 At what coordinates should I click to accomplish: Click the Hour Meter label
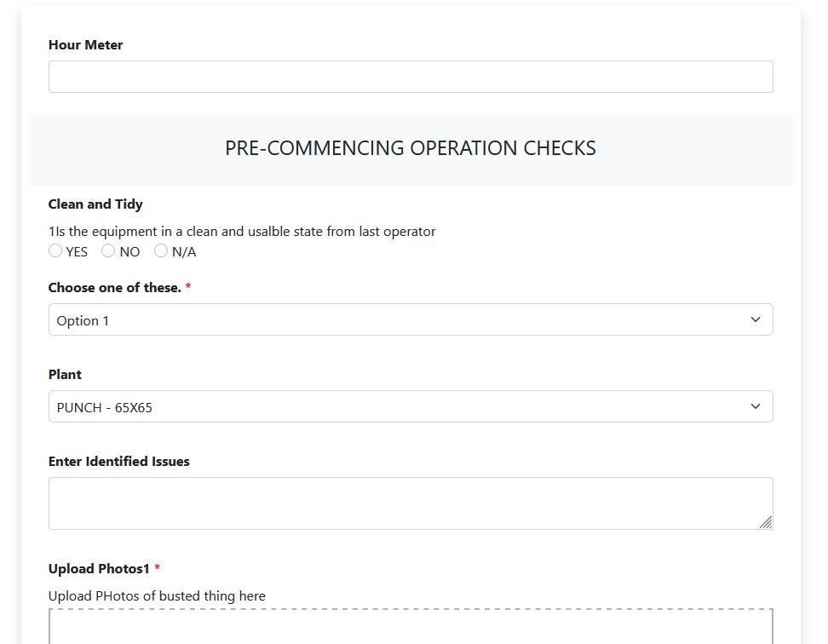click(x=85, y=45)
